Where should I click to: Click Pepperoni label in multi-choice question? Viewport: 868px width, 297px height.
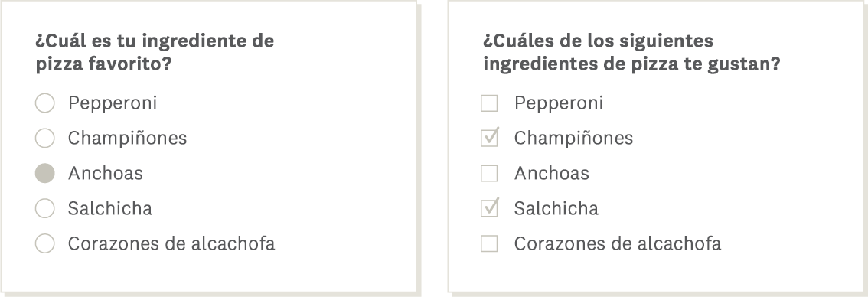tap(559, 103)
